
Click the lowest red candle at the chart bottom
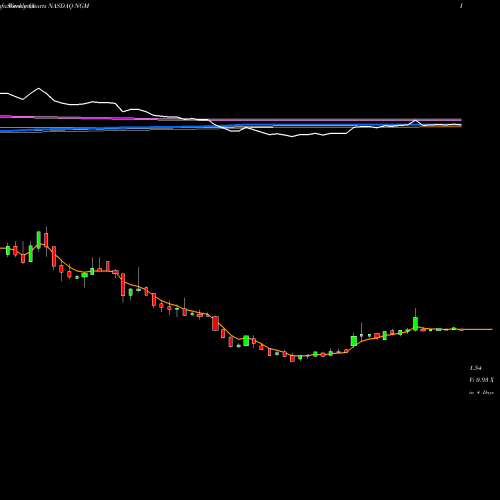click(292, 358)
